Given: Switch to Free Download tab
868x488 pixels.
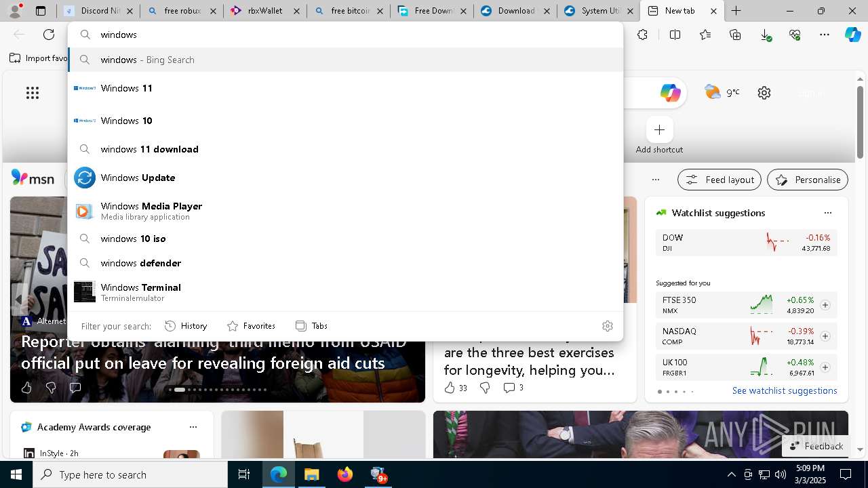Looking at the screenshot, I should pos(432,11).
